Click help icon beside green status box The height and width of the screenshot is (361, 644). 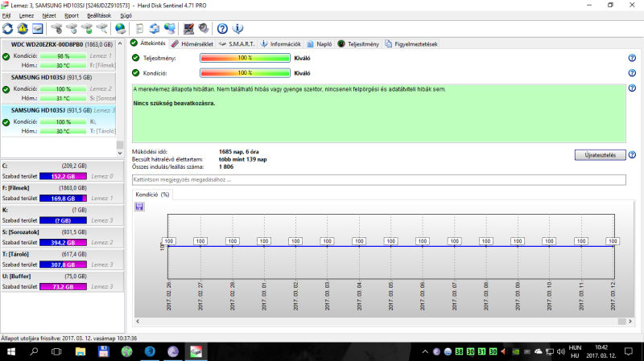632,88
